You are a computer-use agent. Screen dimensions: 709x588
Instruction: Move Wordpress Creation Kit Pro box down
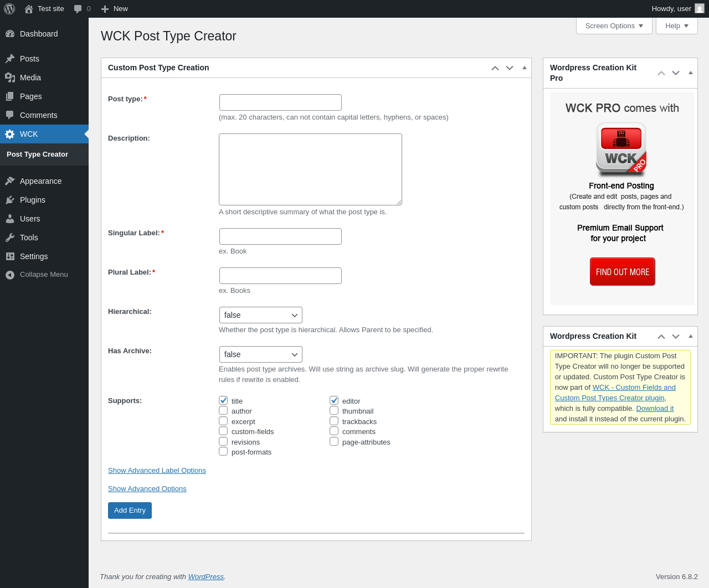[676, 73]
